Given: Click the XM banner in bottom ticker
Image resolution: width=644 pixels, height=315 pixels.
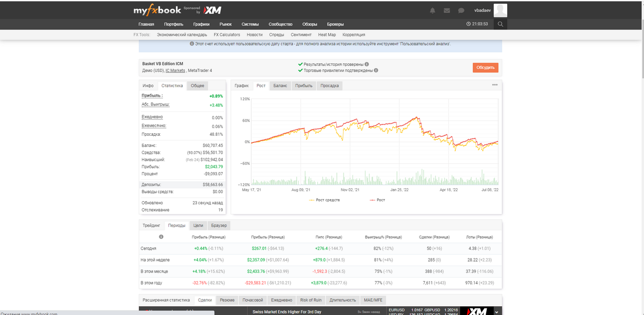Looking at the screenshot, I should (x=476, y=311).
